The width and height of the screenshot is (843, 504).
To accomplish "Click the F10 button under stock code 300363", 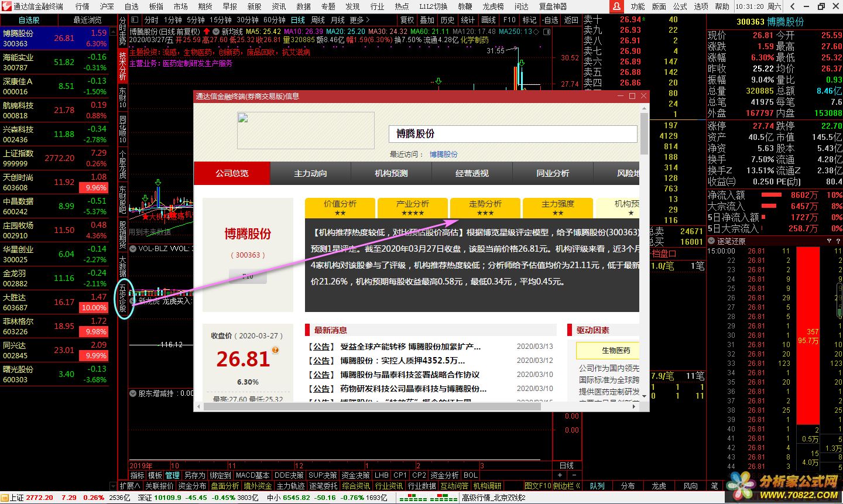I will tap(248, 276).
